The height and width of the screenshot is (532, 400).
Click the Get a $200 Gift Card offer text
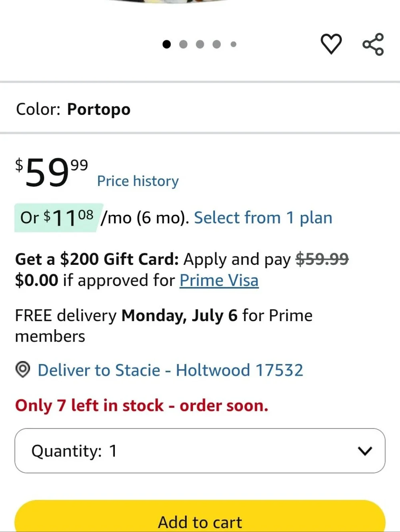coord(97,259)
